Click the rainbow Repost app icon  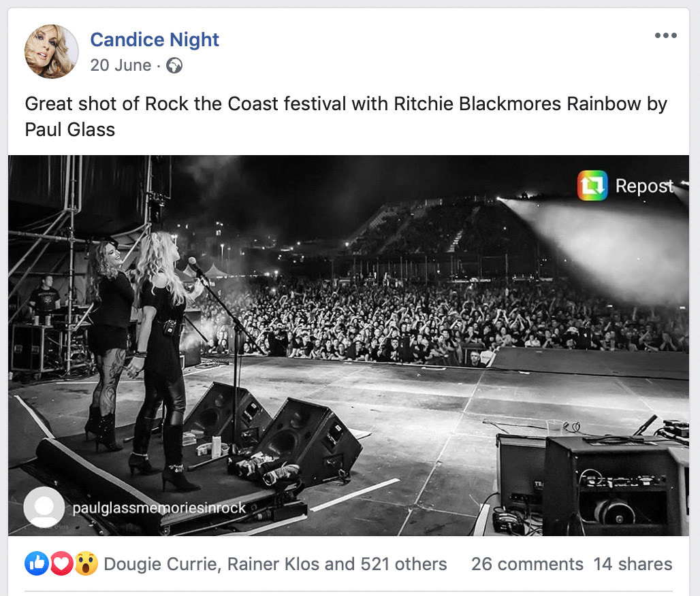[x=592, y=186]
